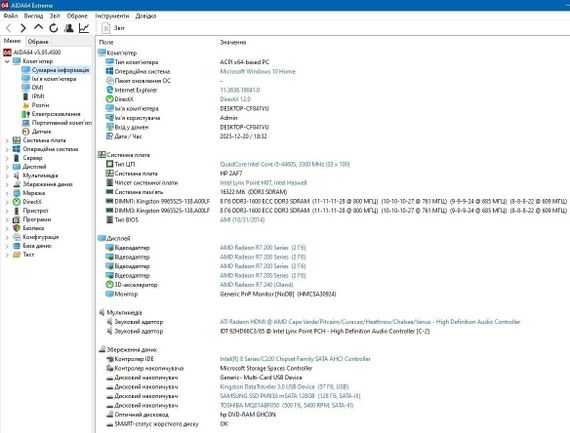This screenshot has width=570, height=433.
Task: Open AMD Radeon R7 240 (Oland) link
Action: [x=256, y=285]
